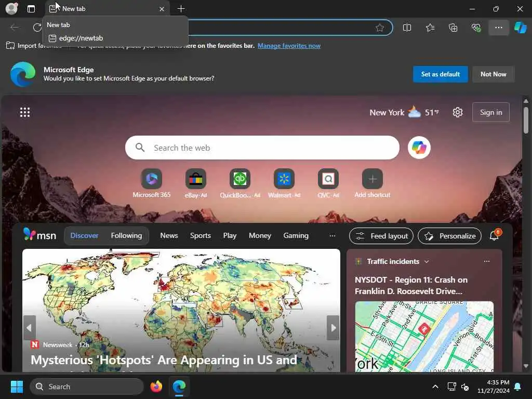Open Newsweek source label
532x399 pixels.
pos(58,345)
